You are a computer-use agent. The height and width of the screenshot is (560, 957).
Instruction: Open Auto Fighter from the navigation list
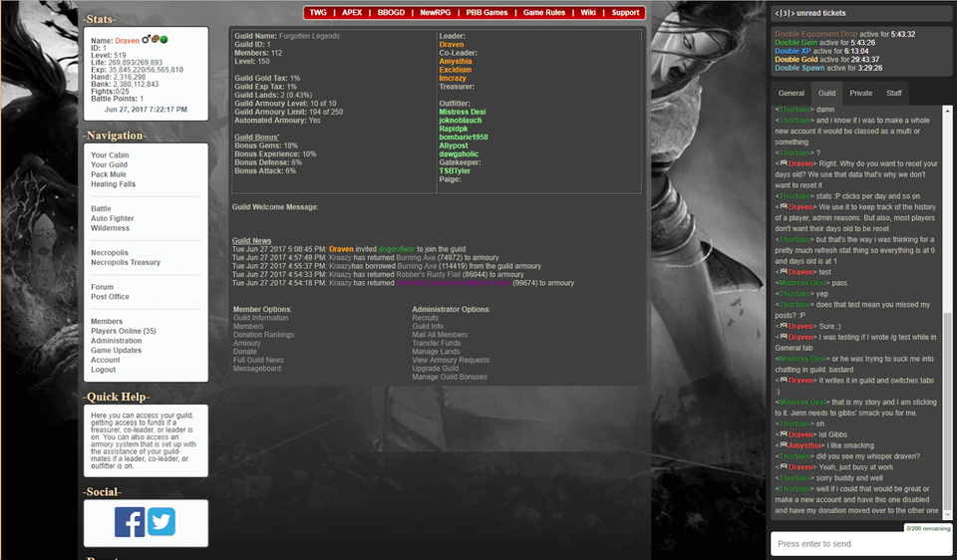(x=113, y=218)
